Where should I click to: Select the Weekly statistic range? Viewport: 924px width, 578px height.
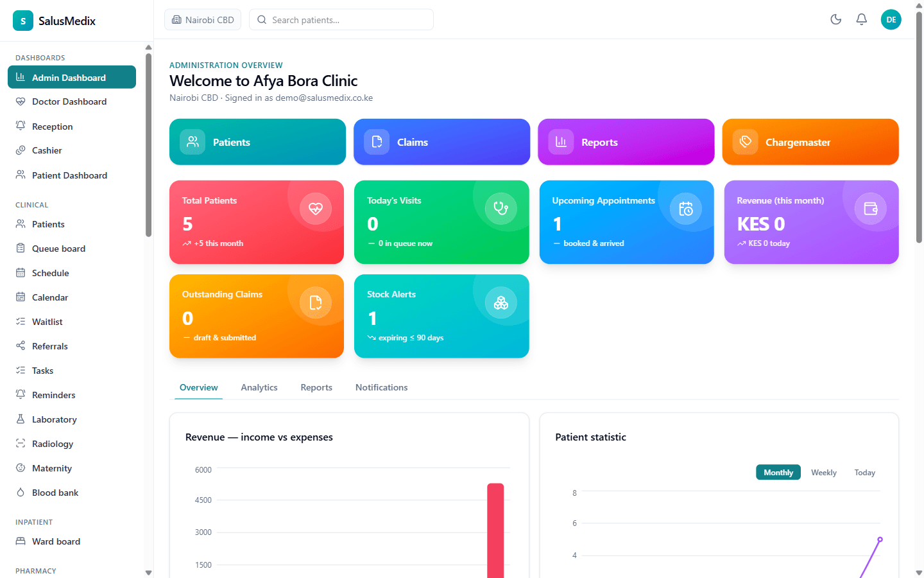pos(824,472)
